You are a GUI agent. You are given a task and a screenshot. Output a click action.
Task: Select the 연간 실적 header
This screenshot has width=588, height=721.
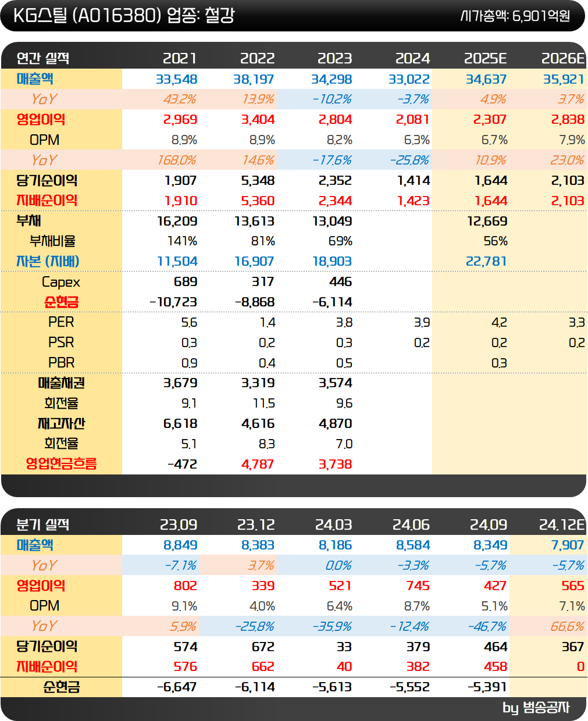43,58
